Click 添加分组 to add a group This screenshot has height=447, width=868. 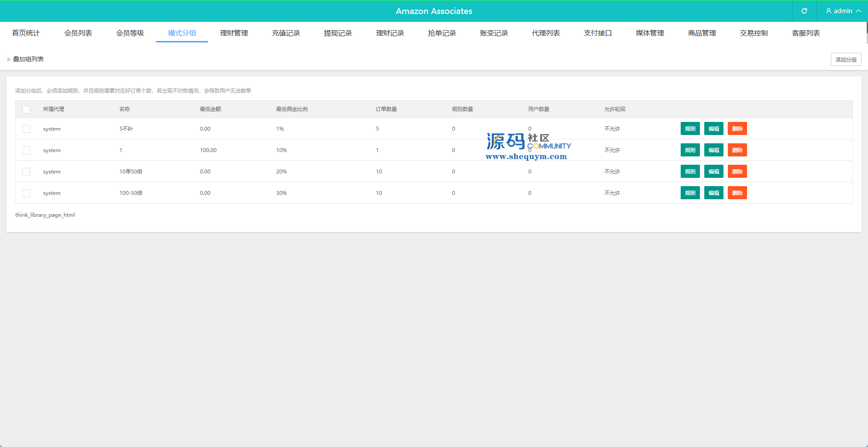[846, 59]
